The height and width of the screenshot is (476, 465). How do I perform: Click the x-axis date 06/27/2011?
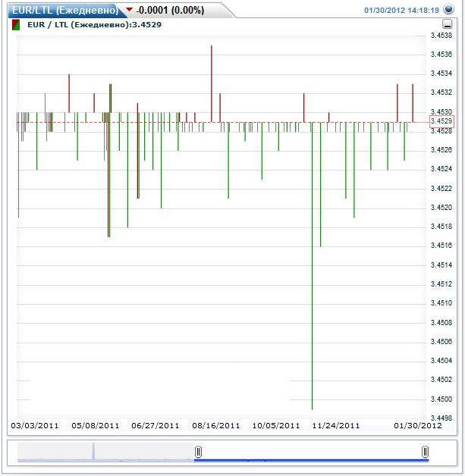coord(156,426)
